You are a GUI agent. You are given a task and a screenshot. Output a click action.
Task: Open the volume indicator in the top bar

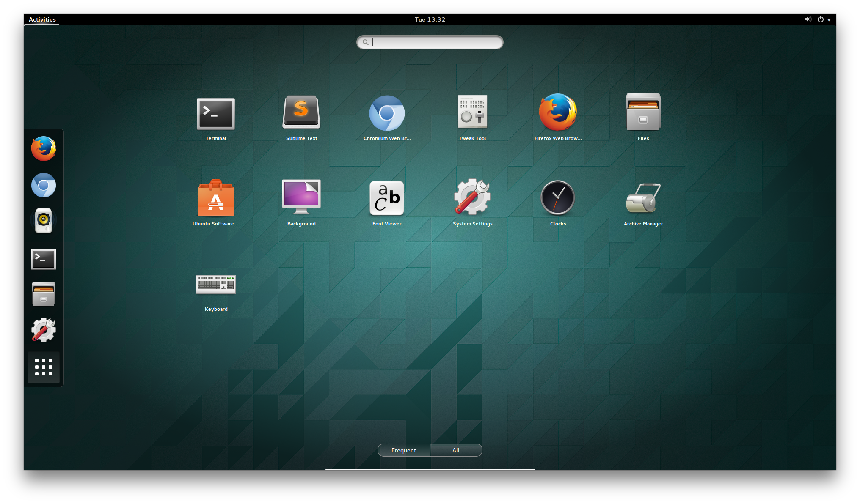808,19
